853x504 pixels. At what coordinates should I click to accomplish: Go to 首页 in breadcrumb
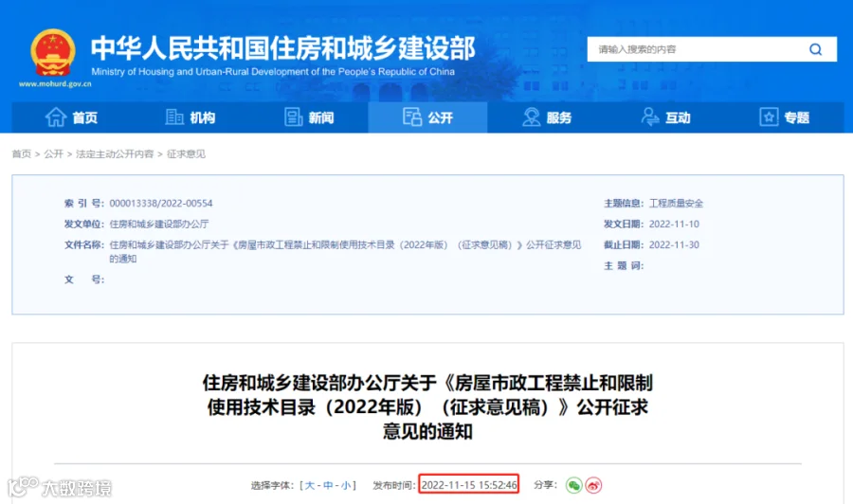pyautogui.click(x=22, y=153)
